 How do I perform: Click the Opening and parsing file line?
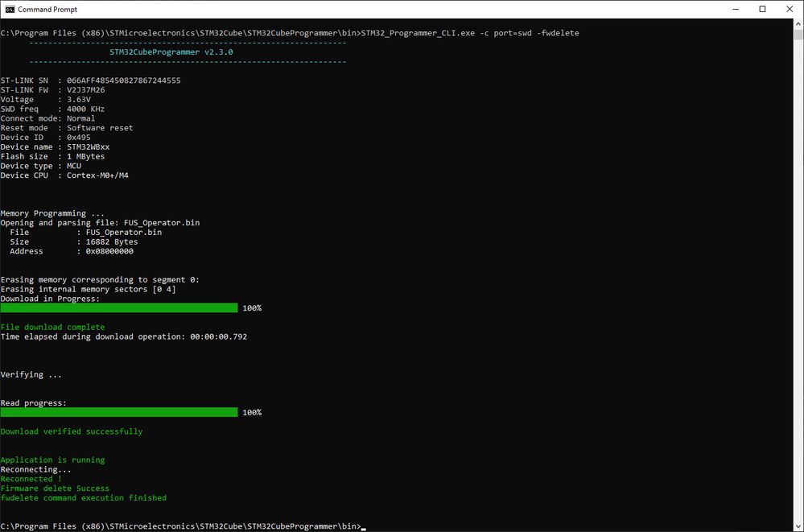[101, 223]
